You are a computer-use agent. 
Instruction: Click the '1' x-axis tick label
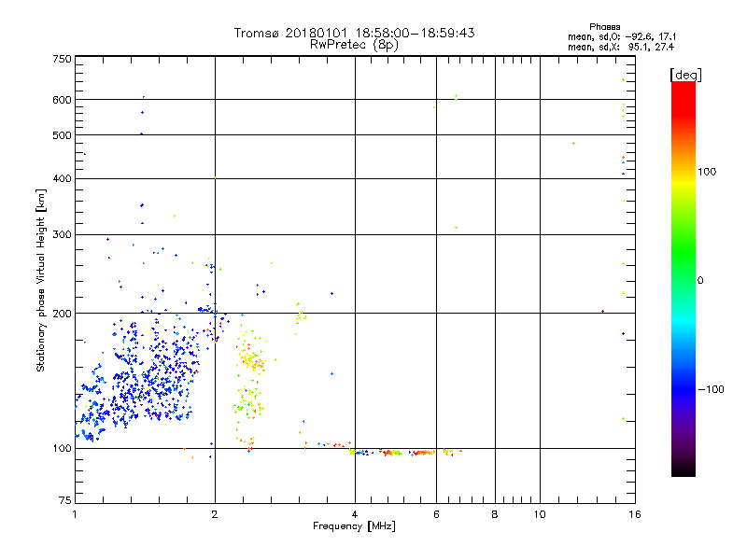click(75, 514)
